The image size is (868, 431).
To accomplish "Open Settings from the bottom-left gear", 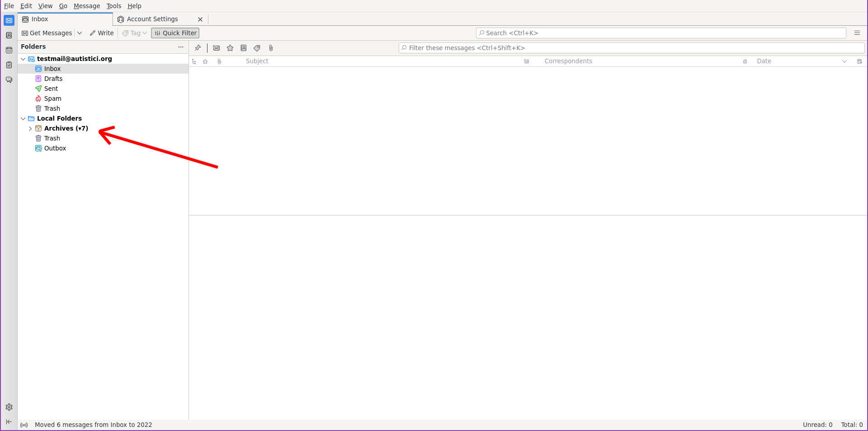I will click(9, 407).
